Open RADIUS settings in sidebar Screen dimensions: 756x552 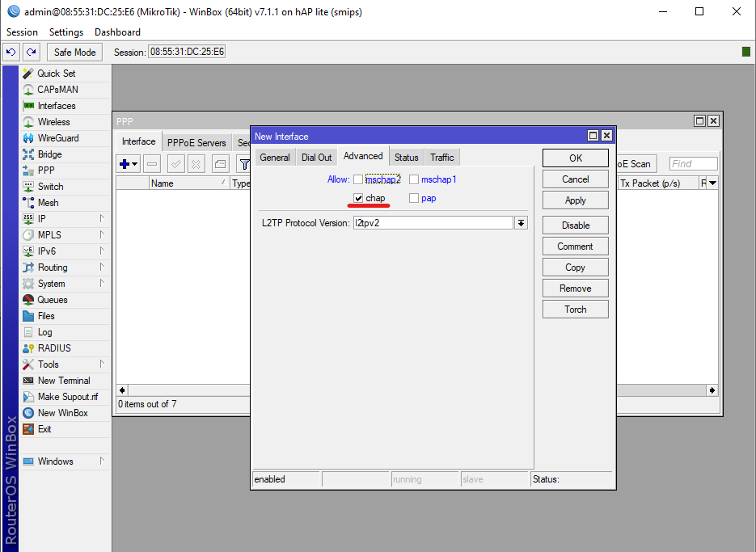53,348
